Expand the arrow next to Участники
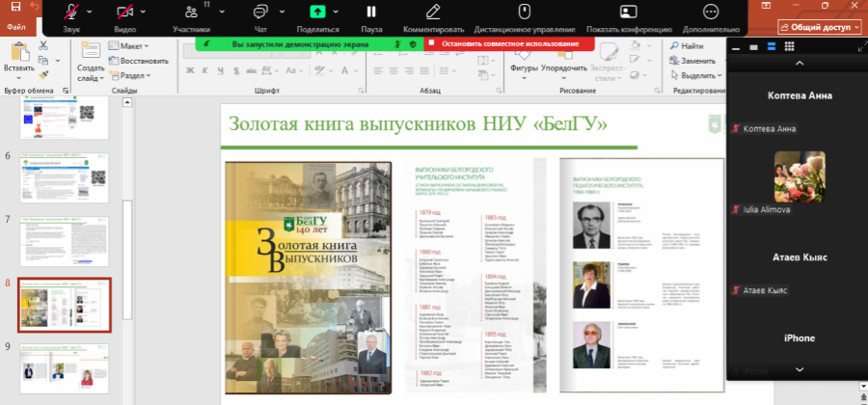The image size is (868, 405). coord(222,12)
